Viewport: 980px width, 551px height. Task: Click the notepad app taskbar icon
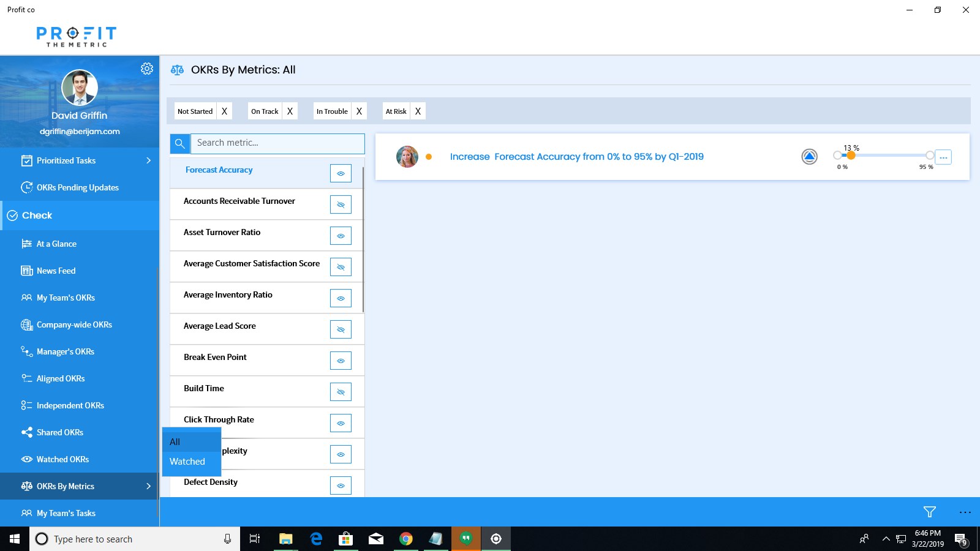pos(435,539)
